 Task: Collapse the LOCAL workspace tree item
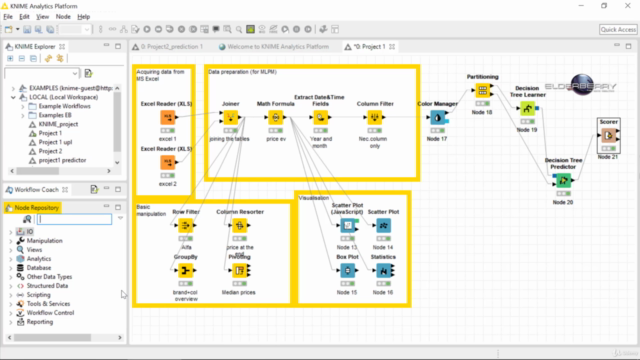13,97
